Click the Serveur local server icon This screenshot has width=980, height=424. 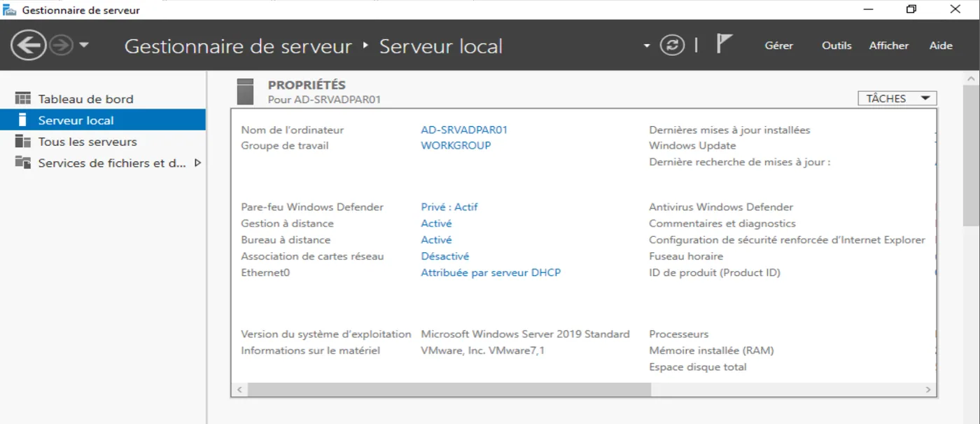[23, 119]
